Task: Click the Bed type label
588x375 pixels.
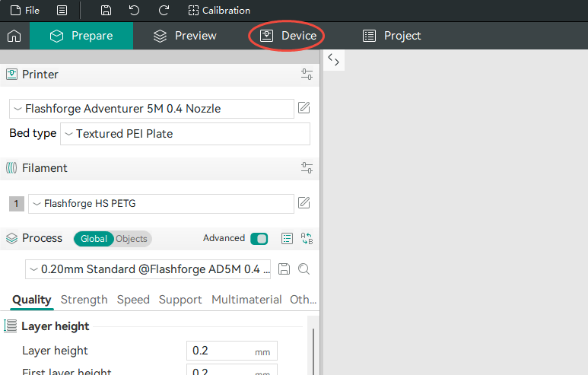Action: coord(33,133)
